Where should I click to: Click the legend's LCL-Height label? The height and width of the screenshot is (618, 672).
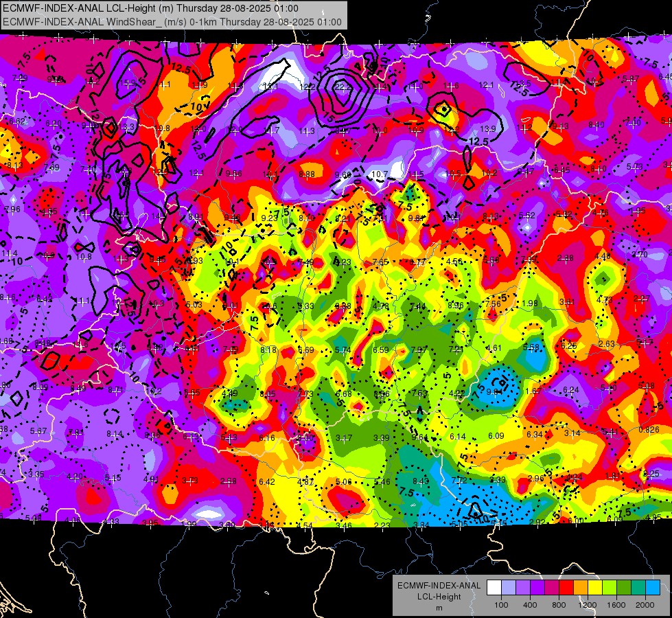click(x=439, y=597)
